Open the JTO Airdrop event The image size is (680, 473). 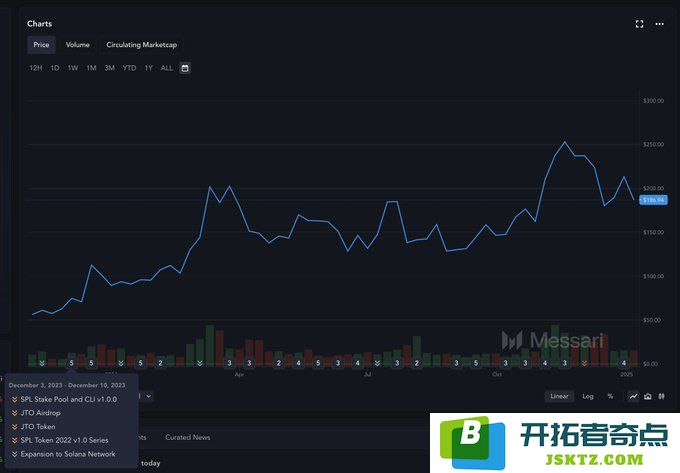[x=40, y=413]
